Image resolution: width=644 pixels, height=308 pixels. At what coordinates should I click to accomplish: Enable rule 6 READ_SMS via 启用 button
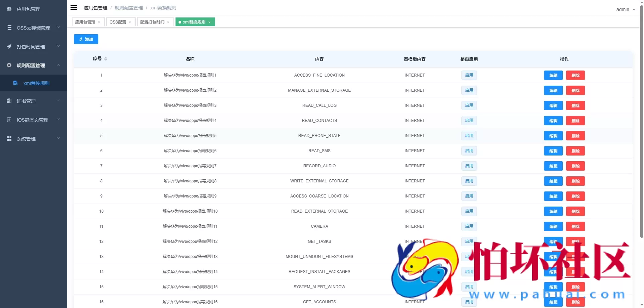(x=469, y=151)
